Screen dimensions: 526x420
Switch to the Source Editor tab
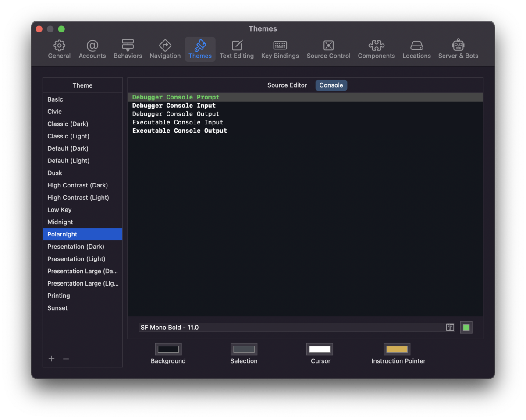pos(287,85)
